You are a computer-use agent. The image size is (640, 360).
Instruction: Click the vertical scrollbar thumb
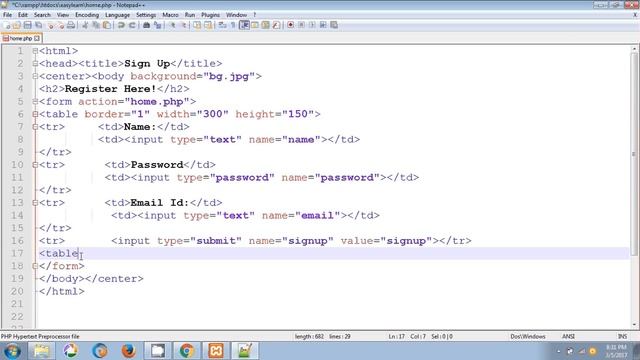pyautogui.click(x=634, y=153)
